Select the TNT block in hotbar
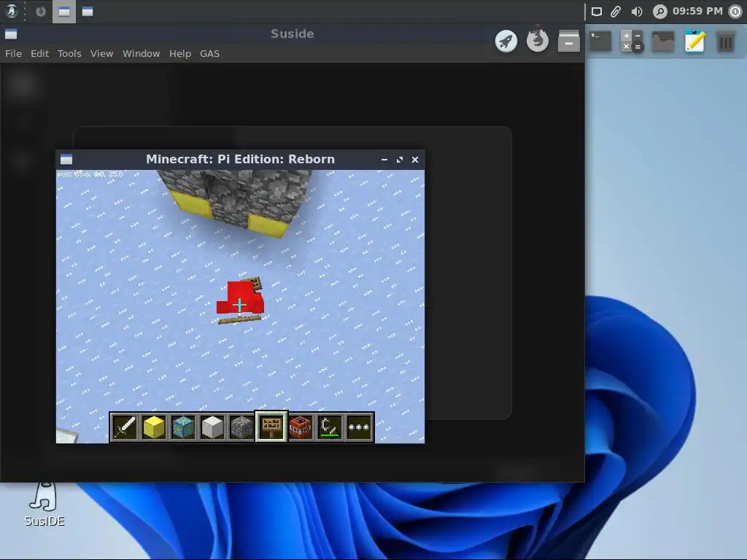 301,427
